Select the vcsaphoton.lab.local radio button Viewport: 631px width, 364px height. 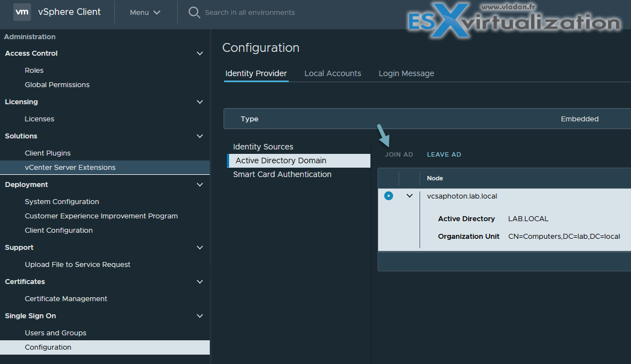389,196
